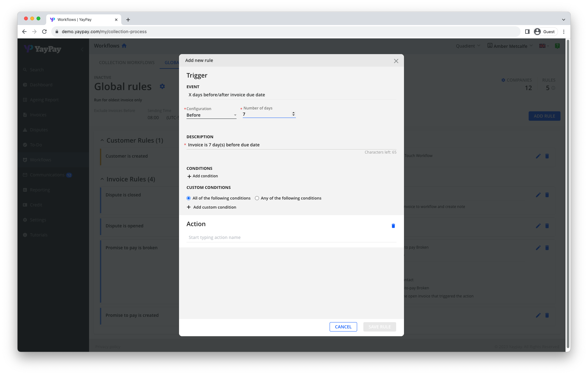Edit the Dispute is closed rule
This screenshot has width=588, height=375.
[x=538, y=195]
